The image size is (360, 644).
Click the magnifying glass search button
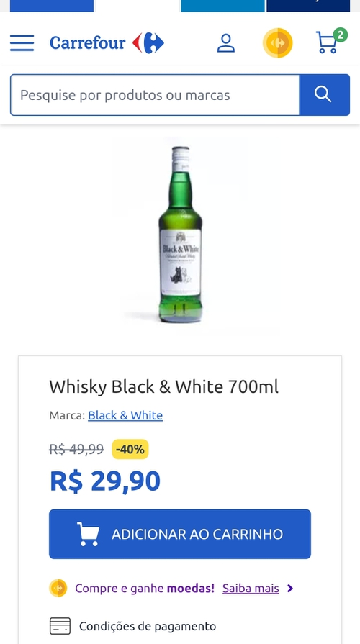tap(324, 95)
